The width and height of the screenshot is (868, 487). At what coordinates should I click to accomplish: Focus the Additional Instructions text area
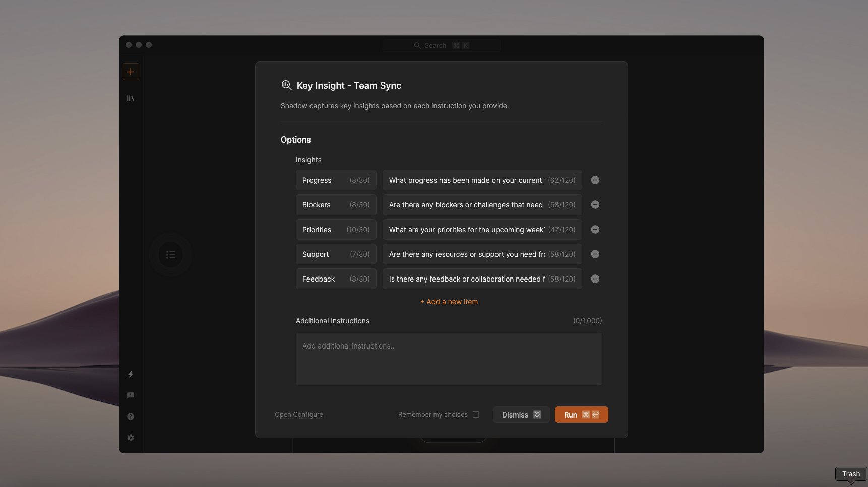click(449, 359)
